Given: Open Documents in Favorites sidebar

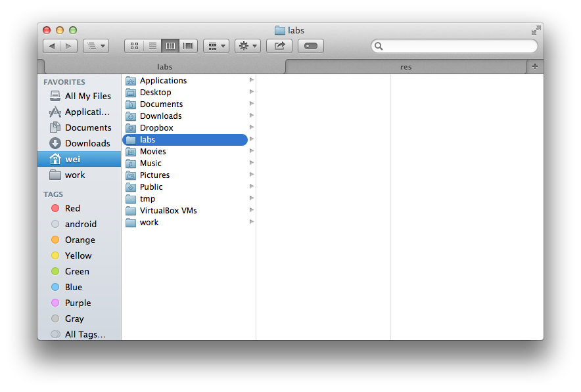Looking at the screenshot, I should tap(80, 127).
